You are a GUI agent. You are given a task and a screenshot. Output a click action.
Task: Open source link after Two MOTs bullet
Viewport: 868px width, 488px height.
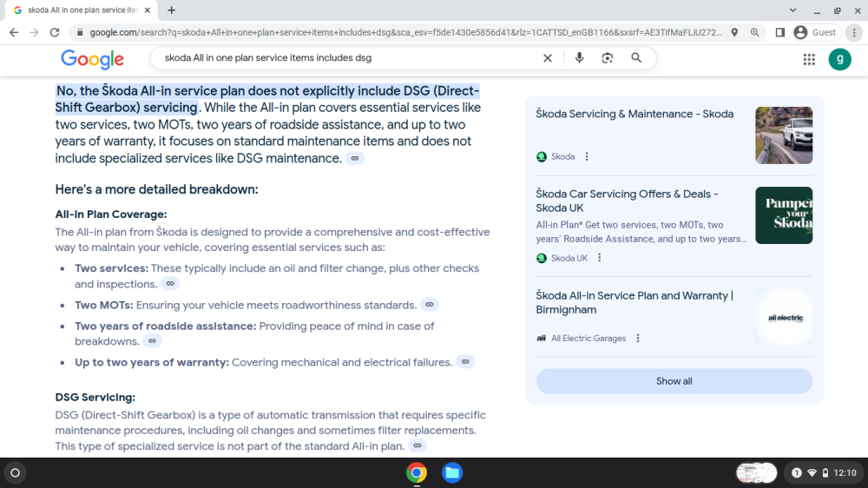[430, 305]
